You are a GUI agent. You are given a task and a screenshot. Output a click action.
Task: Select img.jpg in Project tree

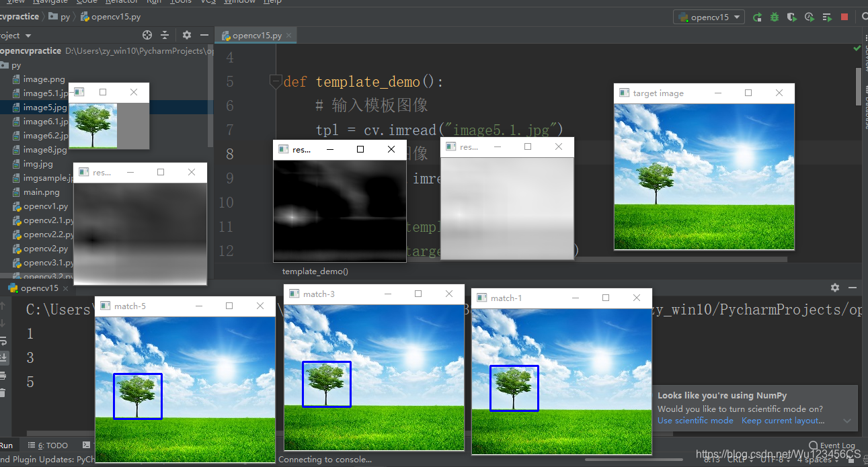[x=32, y=164]
